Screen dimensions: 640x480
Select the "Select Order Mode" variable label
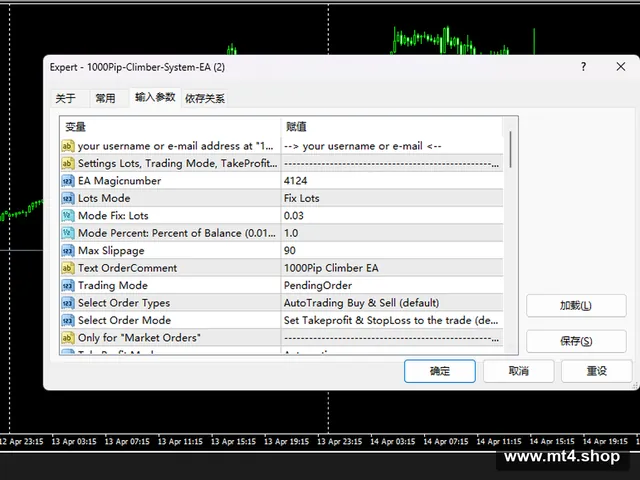click(x=124, y=320)
